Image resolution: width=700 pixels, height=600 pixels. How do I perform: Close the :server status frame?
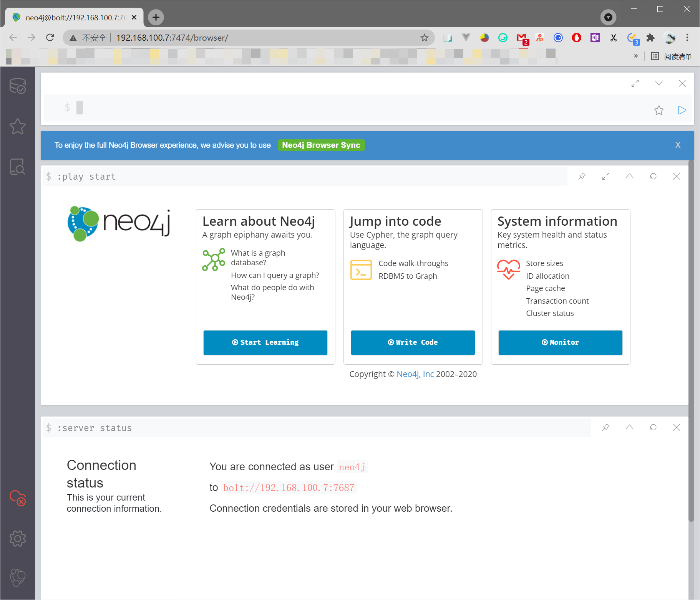pyautogui.click(x=677, y=427)
